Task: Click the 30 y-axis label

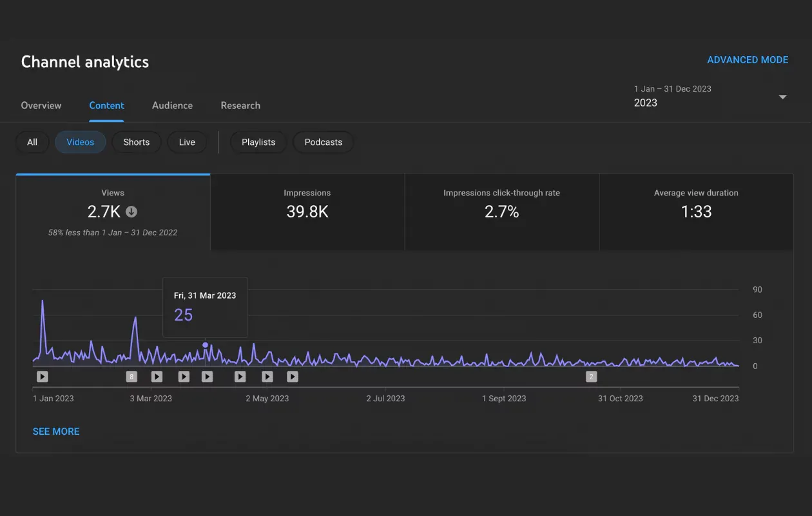Action: [x=757, y=341]
